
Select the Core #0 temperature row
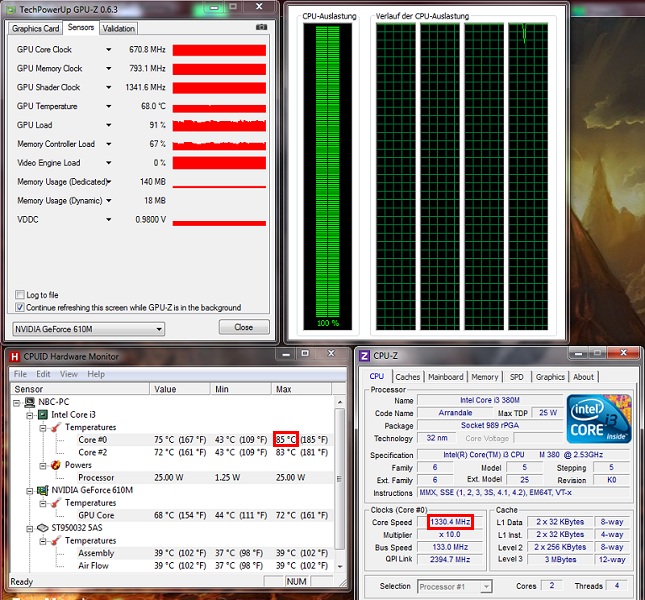(204, 440)
